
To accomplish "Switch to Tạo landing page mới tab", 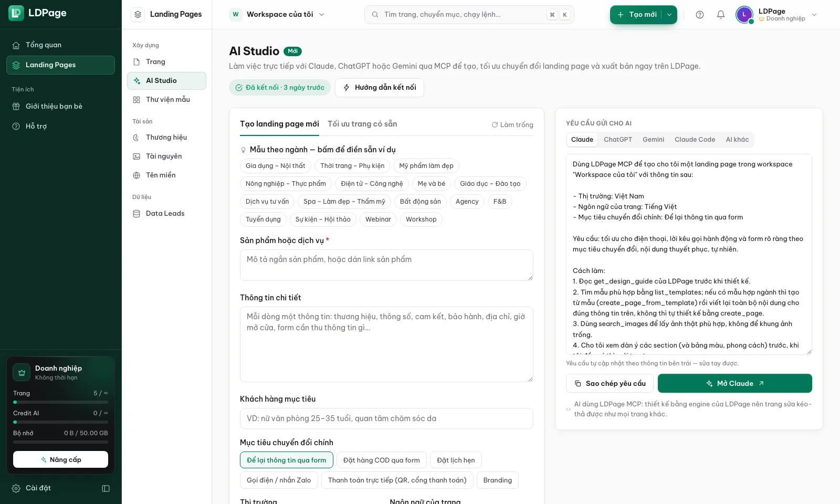I will point(279,124).
